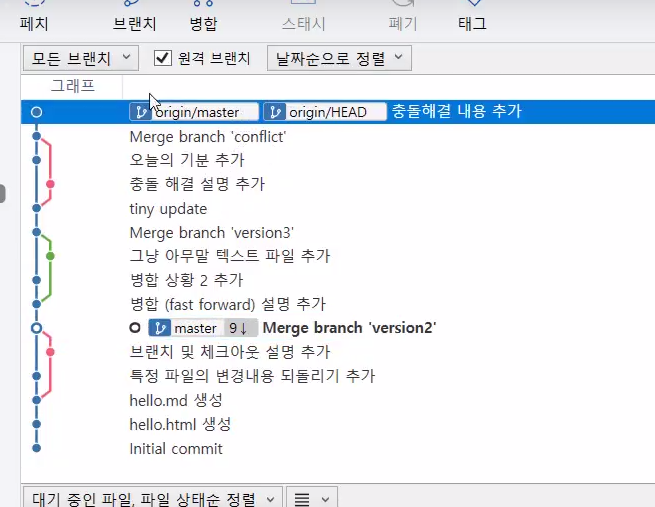
Task: Select the hello.html 생성 commit
Action: tap(180, 424)
